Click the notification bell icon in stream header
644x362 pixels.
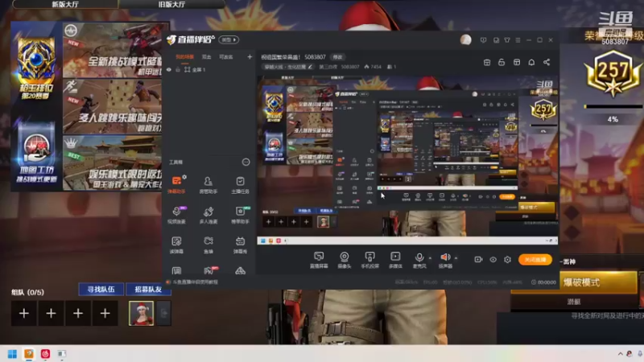531,62
